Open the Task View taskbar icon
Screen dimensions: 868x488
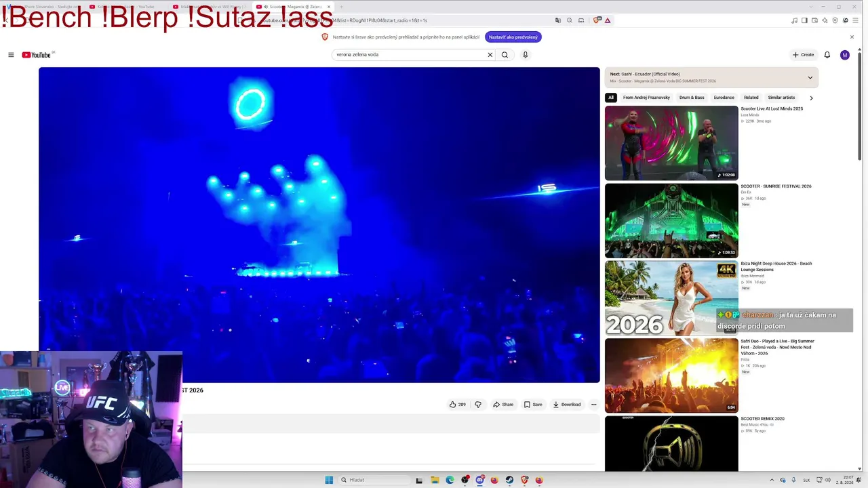point(419,480)
